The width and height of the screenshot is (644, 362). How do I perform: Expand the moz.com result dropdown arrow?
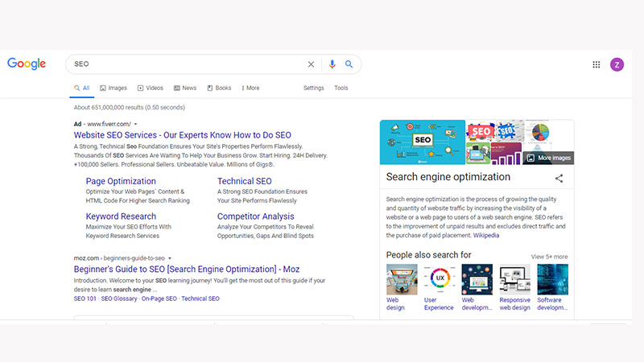pyautogui.click(x=170, y=258)
